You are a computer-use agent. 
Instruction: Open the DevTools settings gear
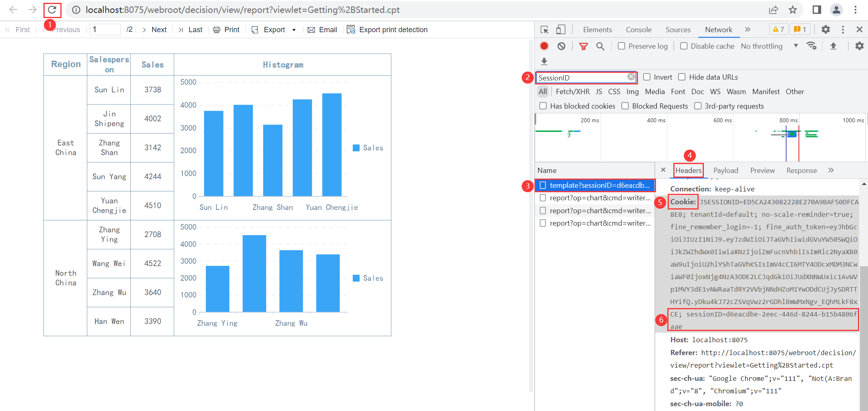825,29
